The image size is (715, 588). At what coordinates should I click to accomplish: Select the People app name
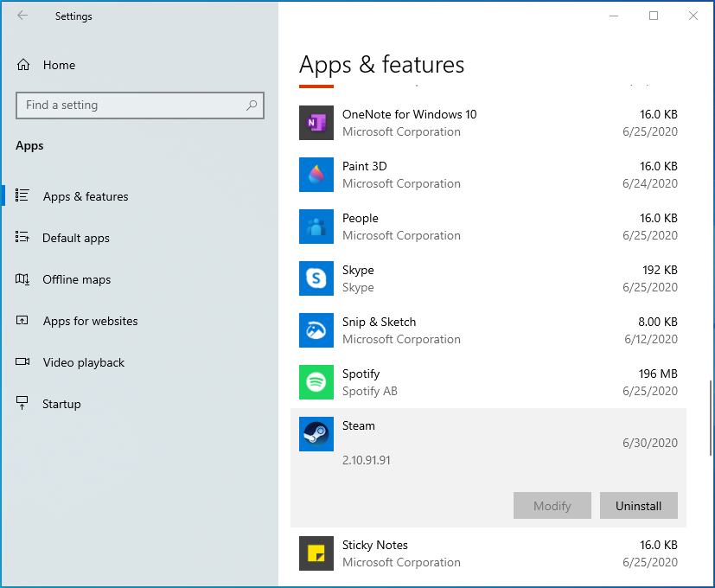(x=361, y=218)
